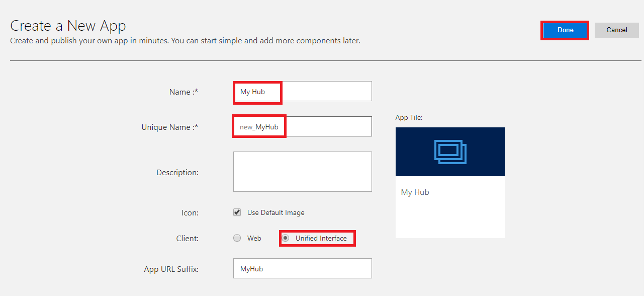Click the App URL Suffix input box
Viewport: 644px width, 296px height.
(x=303, y=268)
